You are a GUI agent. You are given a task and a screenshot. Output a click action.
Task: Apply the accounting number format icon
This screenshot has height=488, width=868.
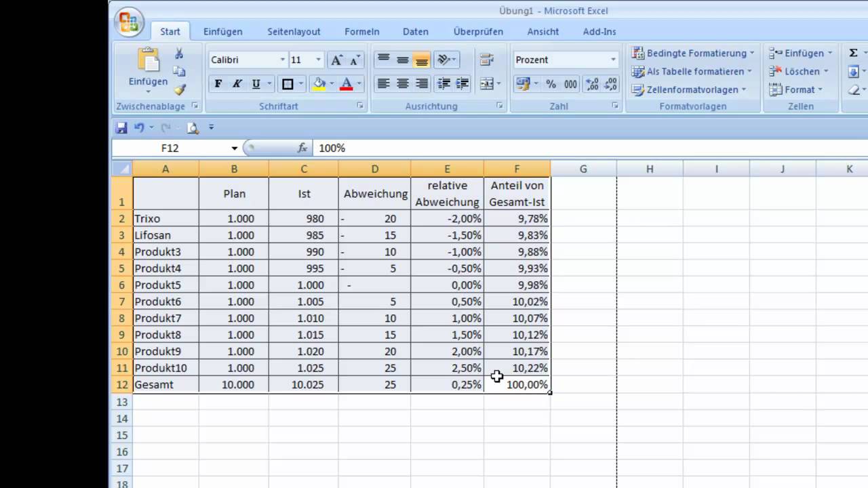point(522,84)
